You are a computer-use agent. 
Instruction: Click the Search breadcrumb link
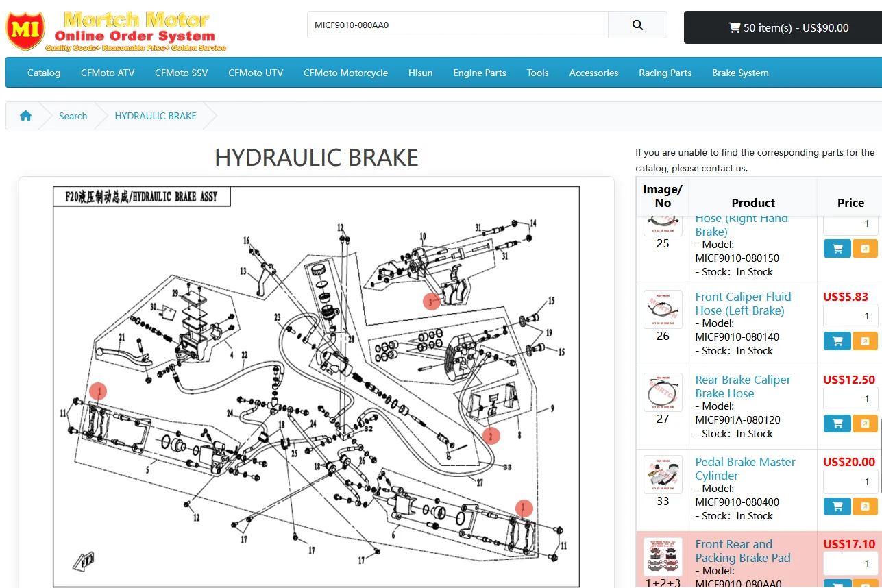point(73,116)
